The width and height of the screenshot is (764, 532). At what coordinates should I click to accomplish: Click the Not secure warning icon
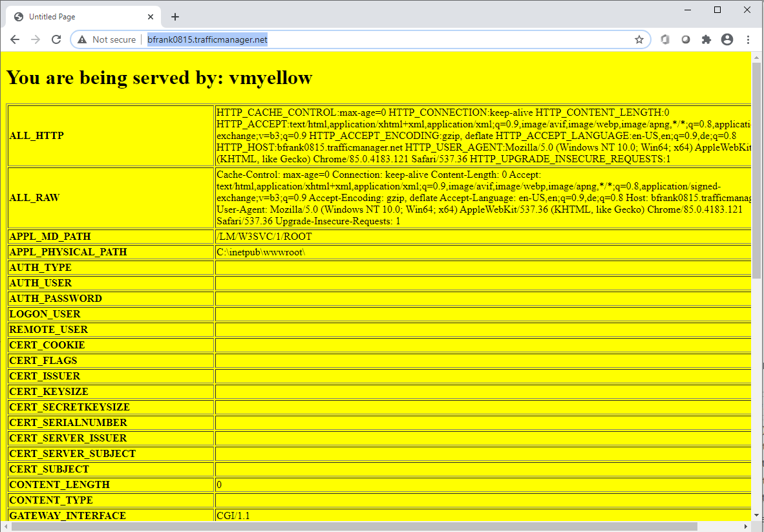(82, 40)
